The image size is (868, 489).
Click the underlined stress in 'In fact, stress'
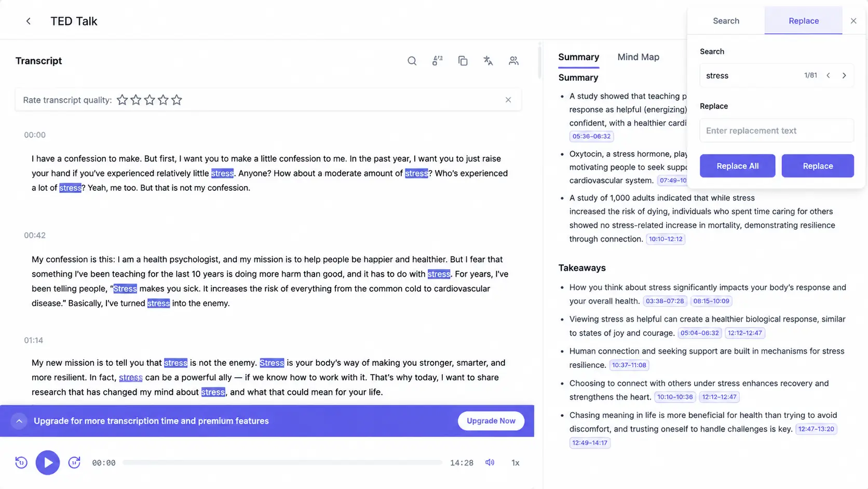point(131,378)
